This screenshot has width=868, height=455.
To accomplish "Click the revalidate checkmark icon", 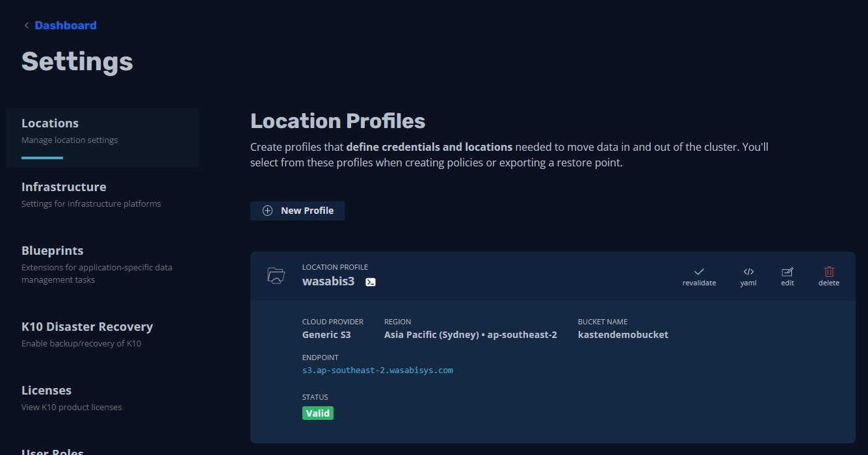I will [699, 272].
